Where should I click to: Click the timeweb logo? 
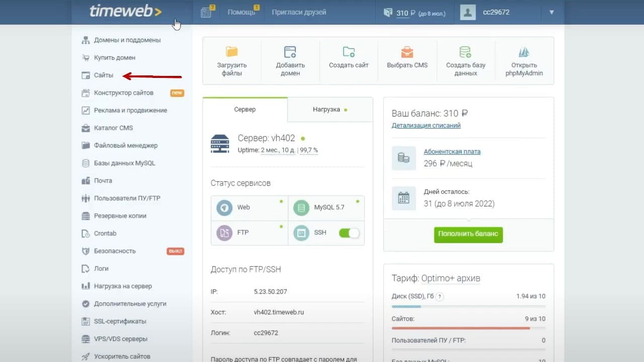(126, 12)
